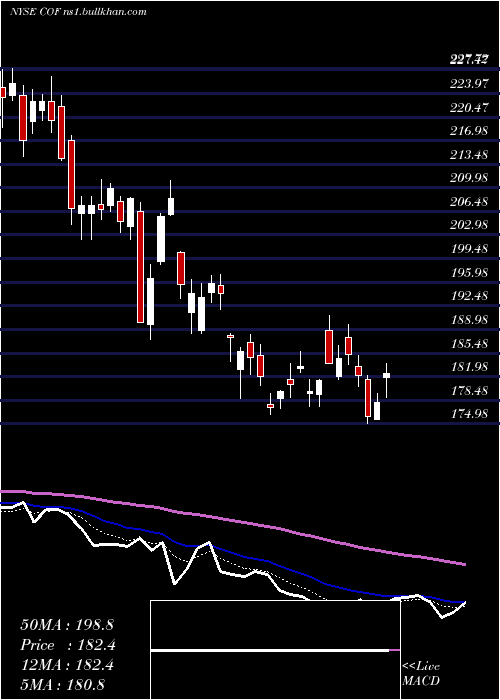
Task: Click the NYSE COF ns1.bullkhan.com title text
Action: pos(78,11)
